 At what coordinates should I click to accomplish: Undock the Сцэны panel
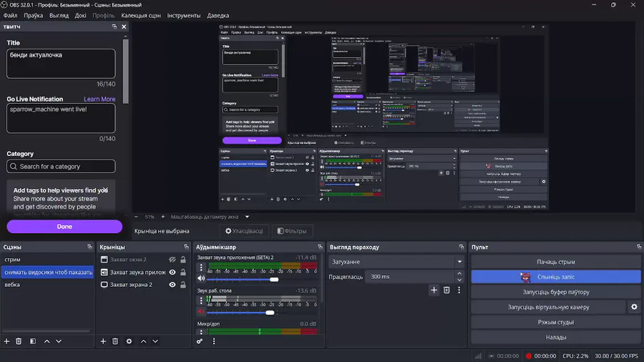tap(89, 247)
